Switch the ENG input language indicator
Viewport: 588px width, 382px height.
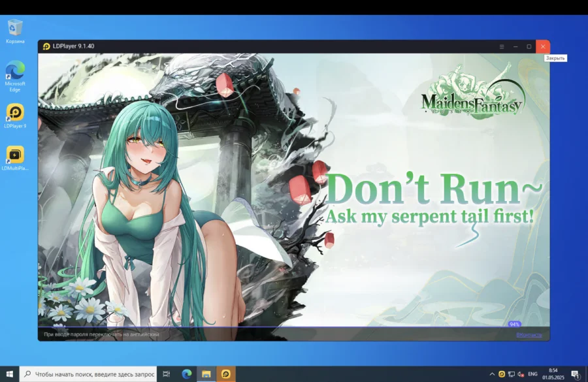point(532,374)
